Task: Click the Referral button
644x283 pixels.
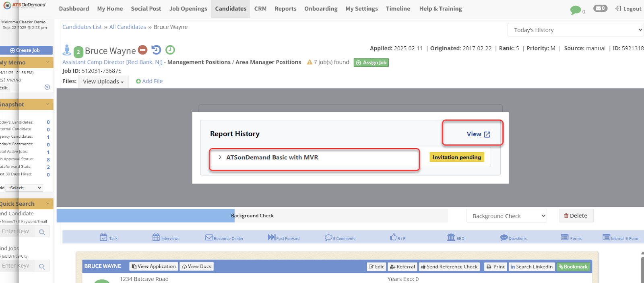Action: (402, 266)
